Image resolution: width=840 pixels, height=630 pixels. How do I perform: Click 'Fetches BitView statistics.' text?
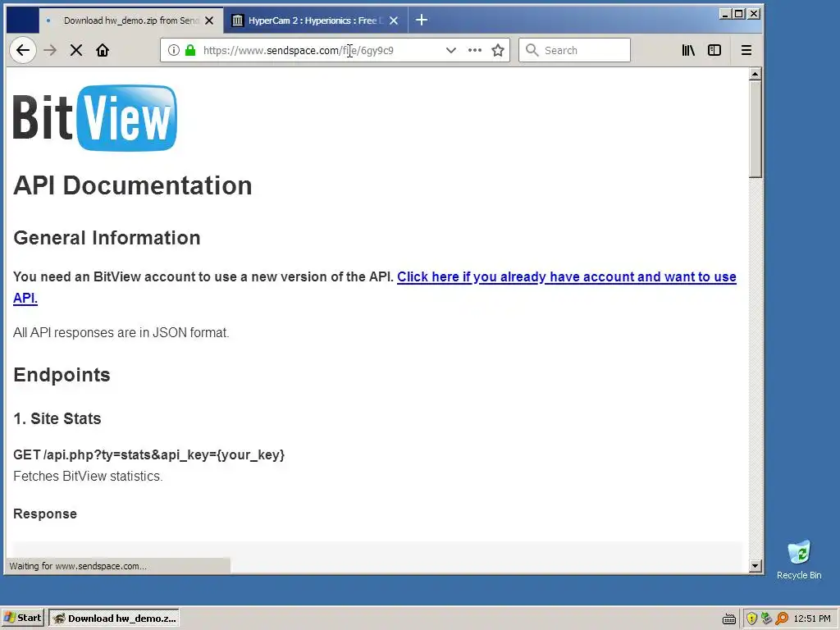click(x=88, y=477)
